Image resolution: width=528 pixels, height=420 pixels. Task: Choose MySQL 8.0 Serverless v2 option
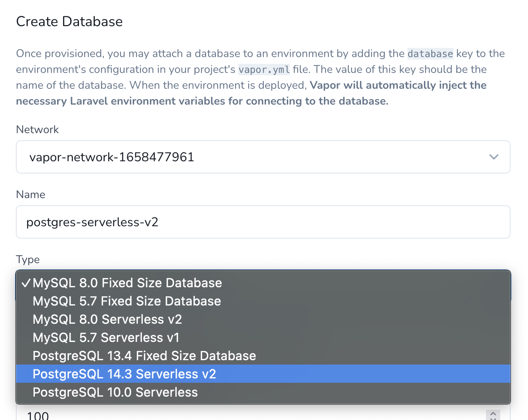pos(107,319)
